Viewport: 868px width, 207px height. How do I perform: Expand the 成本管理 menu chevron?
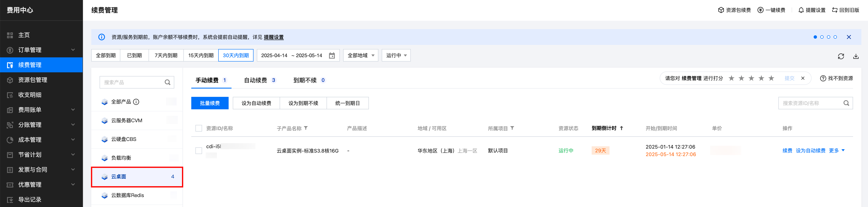pos(73,140)
